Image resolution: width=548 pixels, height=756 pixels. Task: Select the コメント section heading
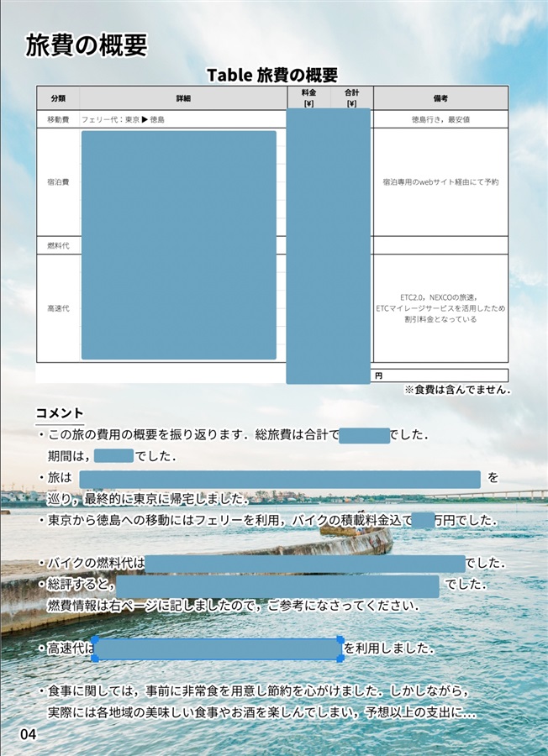click(60, 413)
